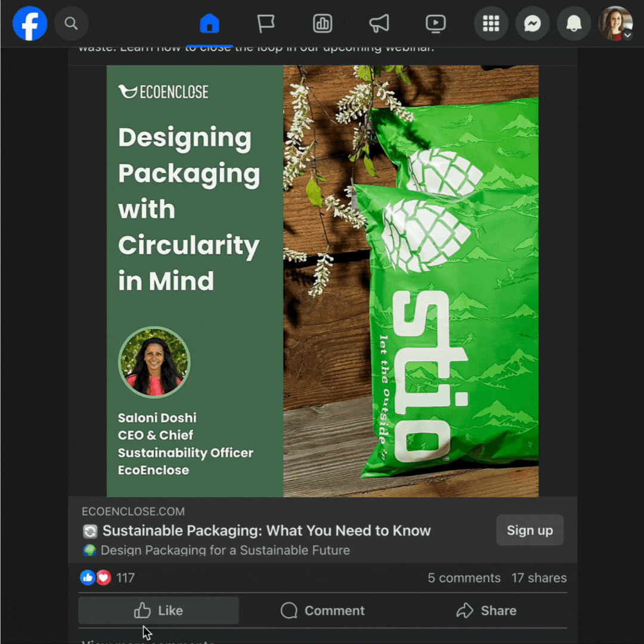The width and height of the screenshot is (644, 644).
Task: Click the EcoEnclose webinar ad image
Action: [x=323, y=281]
